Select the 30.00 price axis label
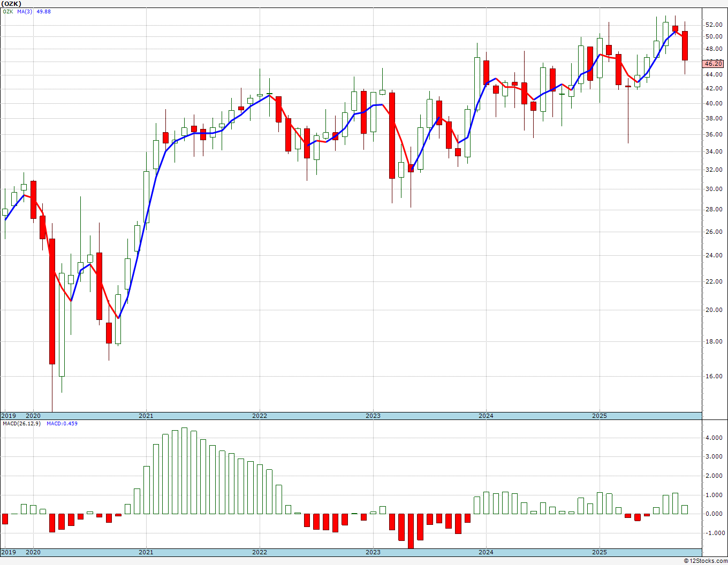This screenshot has width=728, height=565. coord(713,189)
